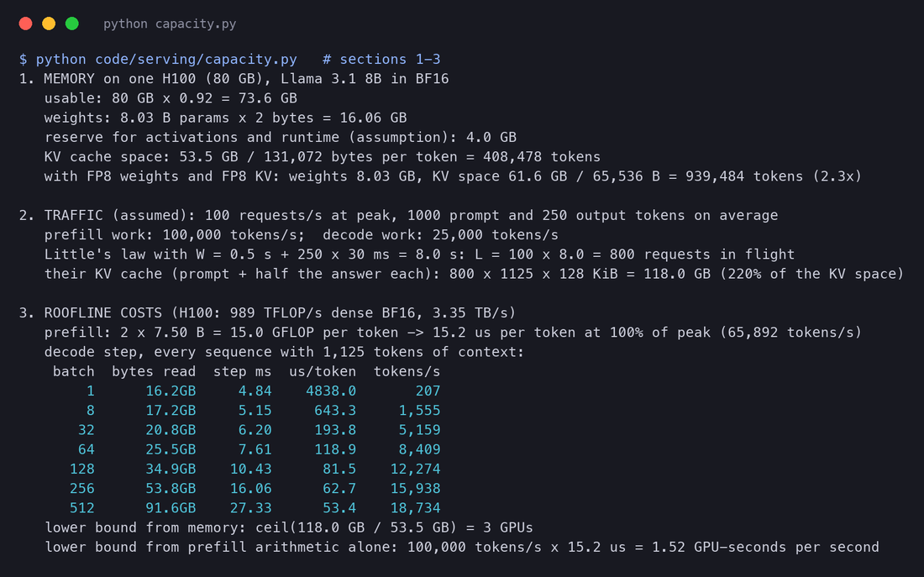Screen dimensions: 924x577
Task: Click the step ms value '5.15'
Action: pos(255,410)
